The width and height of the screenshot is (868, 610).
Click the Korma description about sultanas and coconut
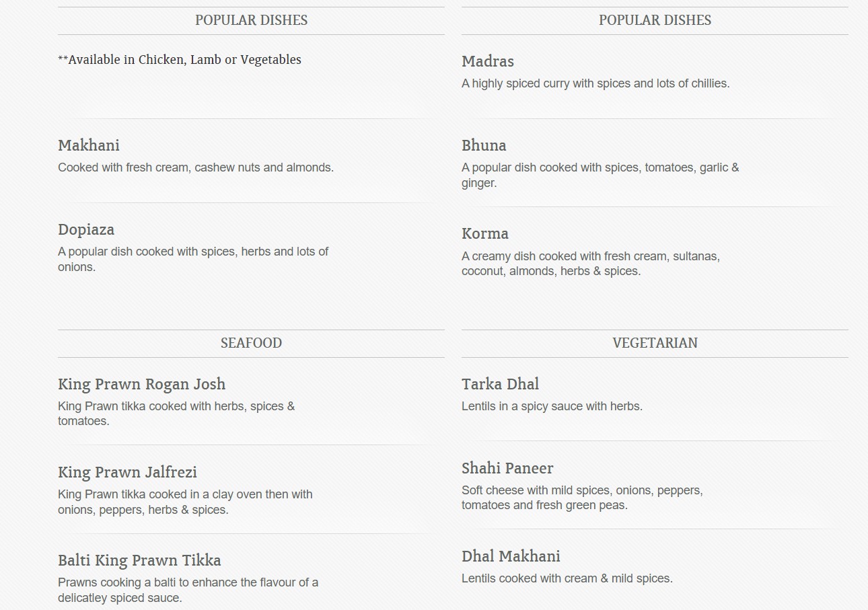(591, 264)
